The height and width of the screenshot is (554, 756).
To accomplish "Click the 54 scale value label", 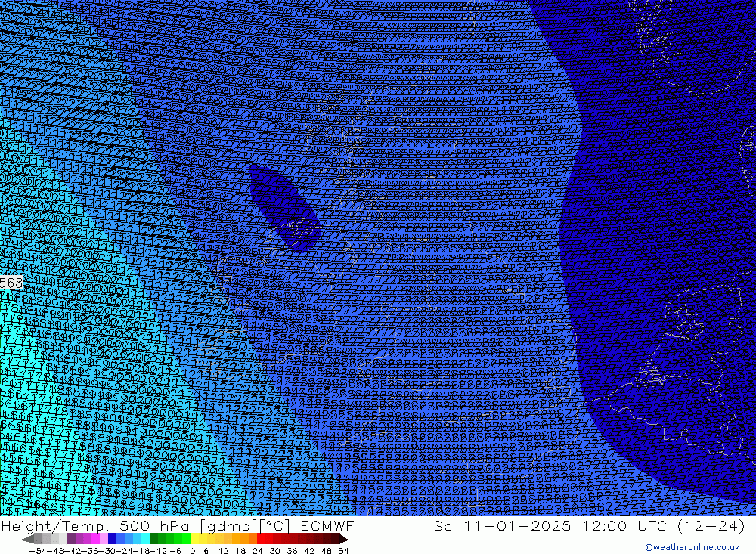I will pos(343,551).
